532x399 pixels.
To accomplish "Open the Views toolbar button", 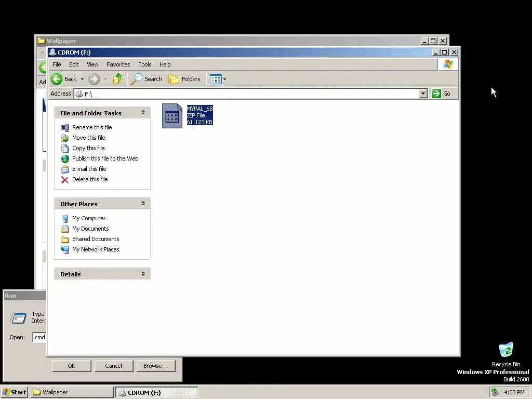I will [216, 79].
